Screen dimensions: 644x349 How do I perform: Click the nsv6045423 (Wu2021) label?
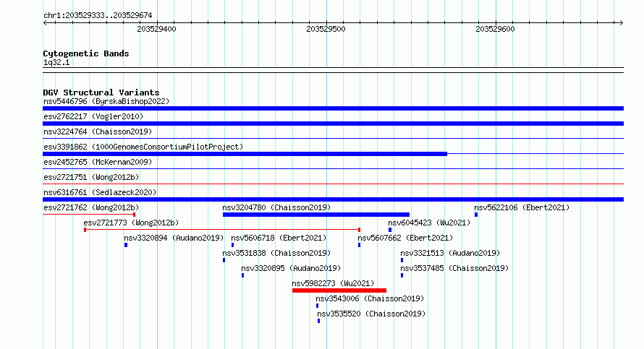tap(429, 223)
